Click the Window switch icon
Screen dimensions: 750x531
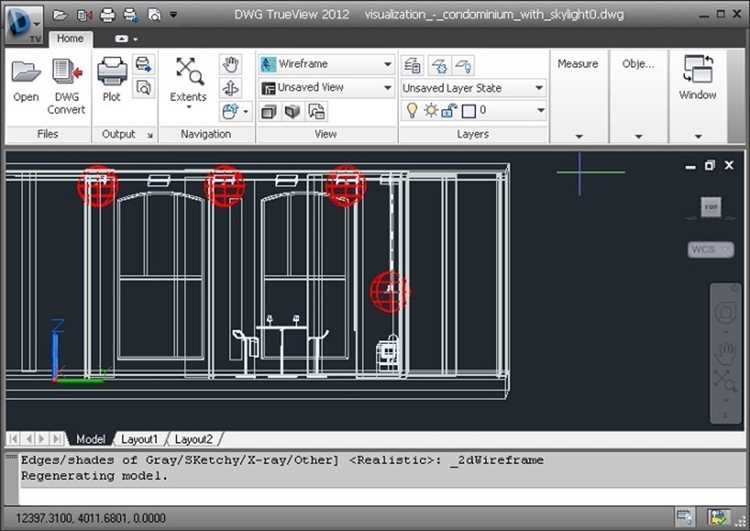click(x=698, y=70)
